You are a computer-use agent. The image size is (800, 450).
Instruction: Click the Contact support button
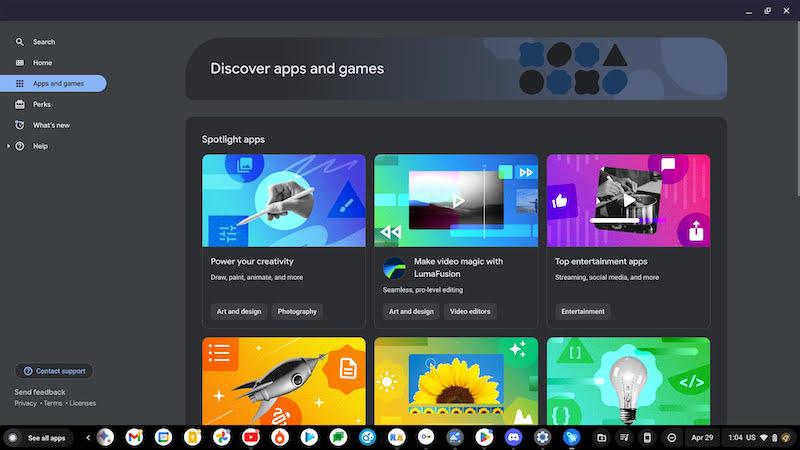(x=54, y=371)
